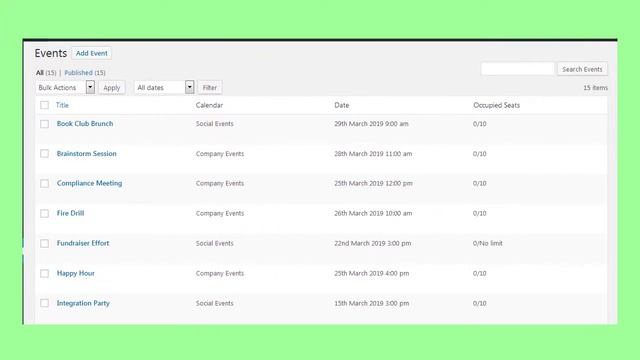Click the 28th March 2019 11:00 am date
Viewport: 640px width, 360px height.
[373, 154]
